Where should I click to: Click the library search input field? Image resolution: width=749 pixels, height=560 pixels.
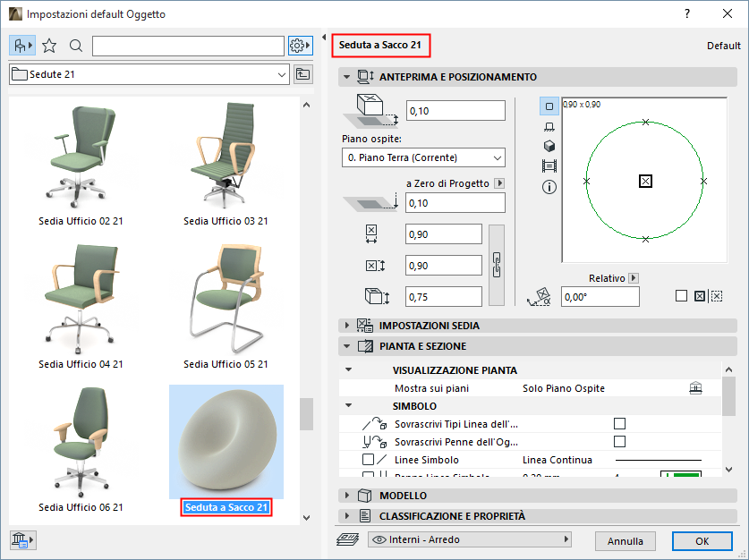pos(188,46)
